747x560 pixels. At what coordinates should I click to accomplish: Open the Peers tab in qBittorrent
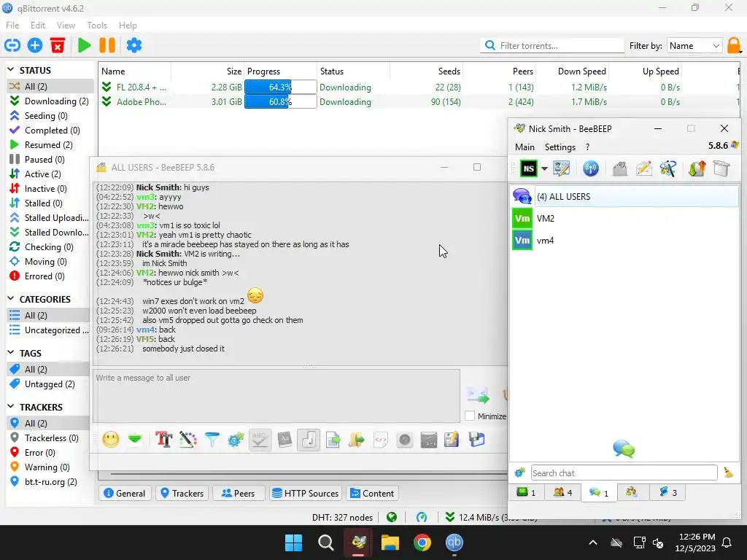[239, 494]
